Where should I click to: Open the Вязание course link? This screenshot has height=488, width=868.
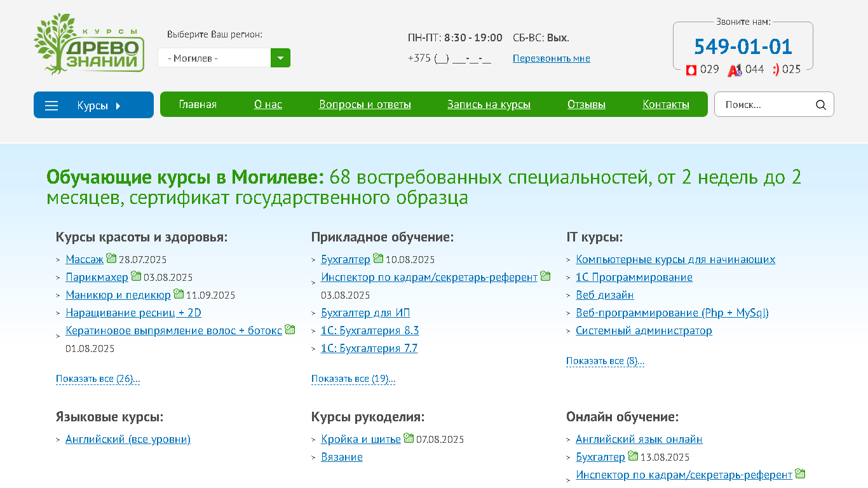point(342,457)
